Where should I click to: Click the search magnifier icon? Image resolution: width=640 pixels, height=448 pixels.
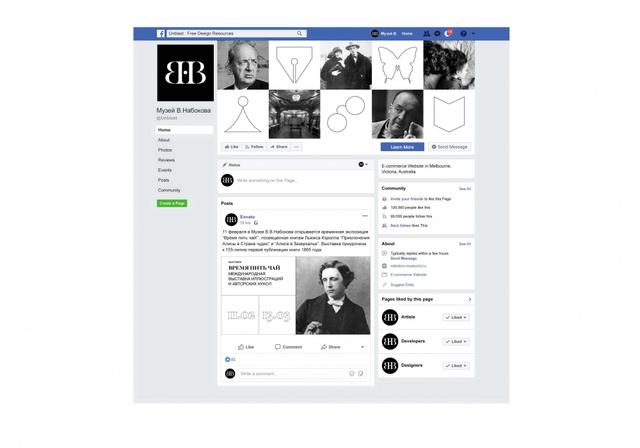click(x=300, y=33)
